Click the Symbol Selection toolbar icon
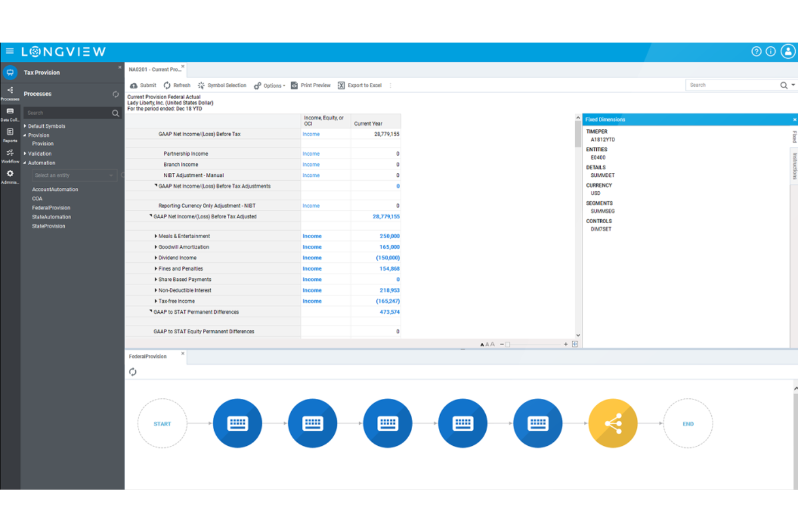The height and width of the screenshot is (532, 798). pos(201,85)
